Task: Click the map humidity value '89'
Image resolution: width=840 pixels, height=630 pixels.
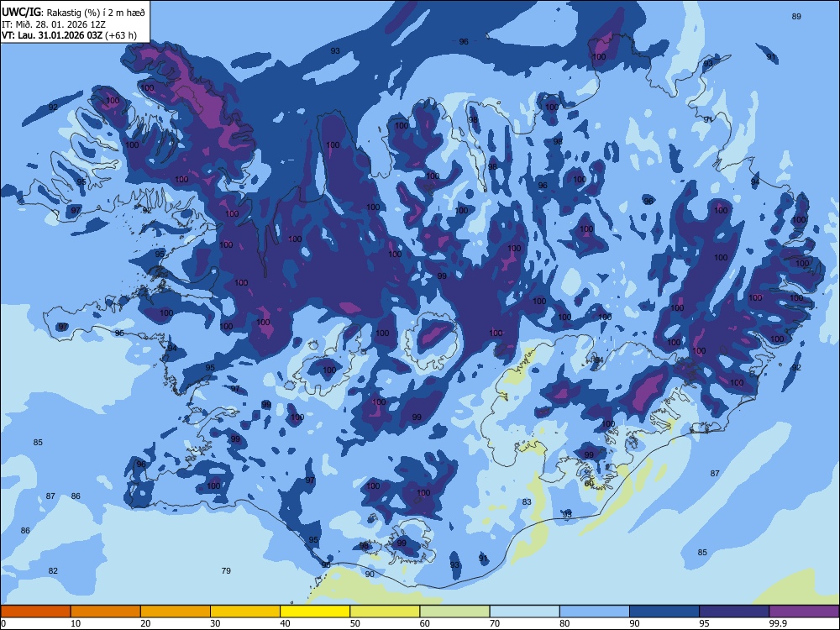Action: [x=796, y=17]
